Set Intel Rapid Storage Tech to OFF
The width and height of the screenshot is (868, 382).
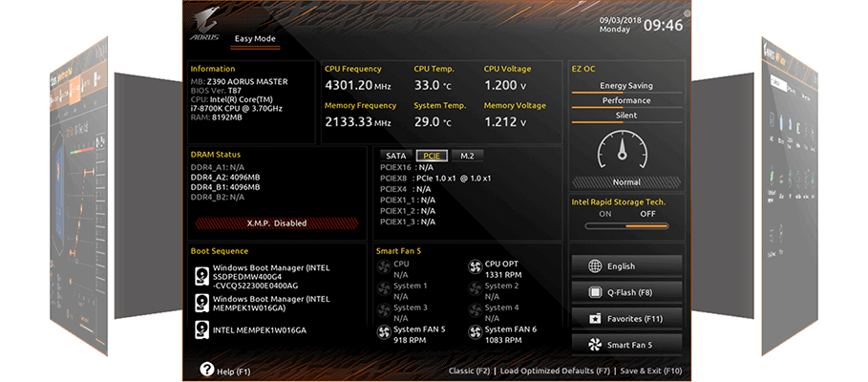647,214
